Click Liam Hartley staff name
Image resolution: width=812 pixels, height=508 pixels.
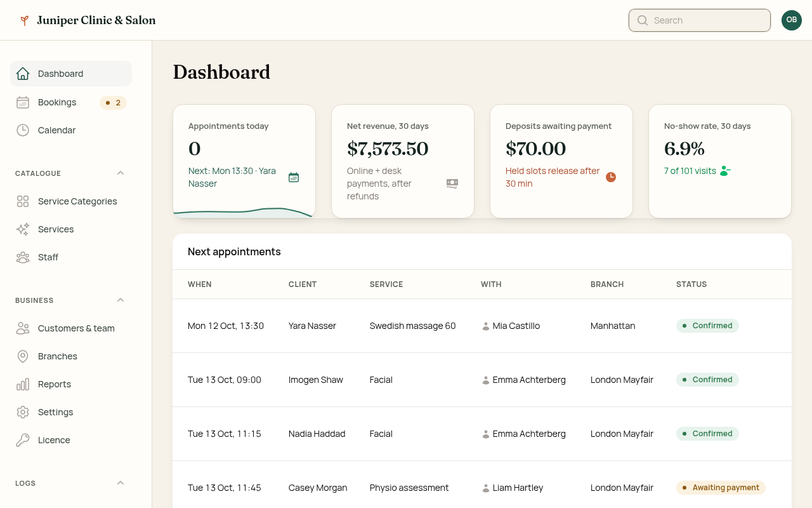point(518,488)
